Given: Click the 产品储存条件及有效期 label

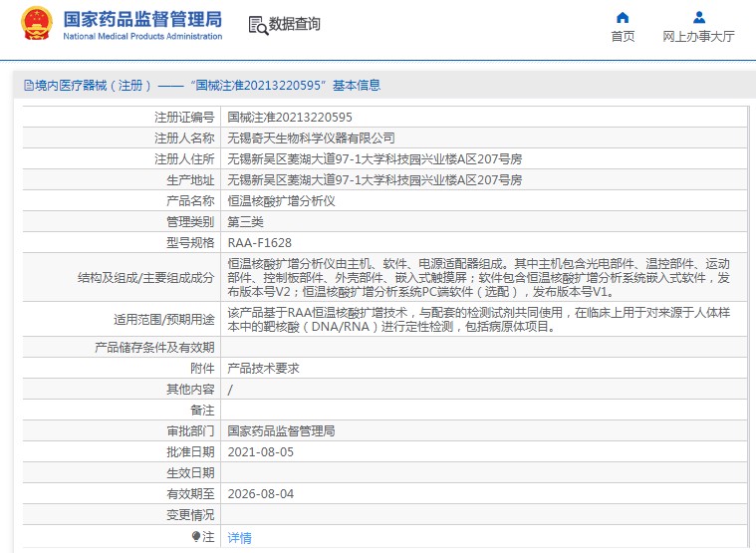Looking at the screenshot, I should point(154,348).
